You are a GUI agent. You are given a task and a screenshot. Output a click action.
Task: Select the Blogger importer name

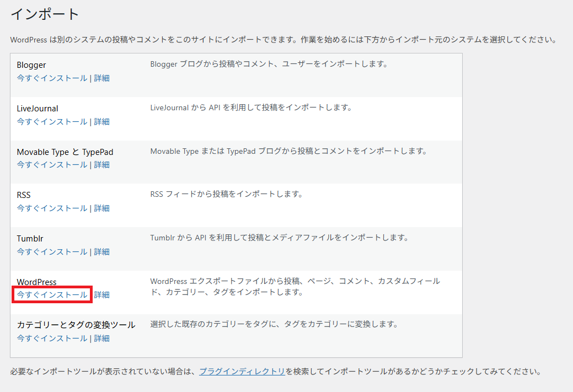(x=31, y=65)
